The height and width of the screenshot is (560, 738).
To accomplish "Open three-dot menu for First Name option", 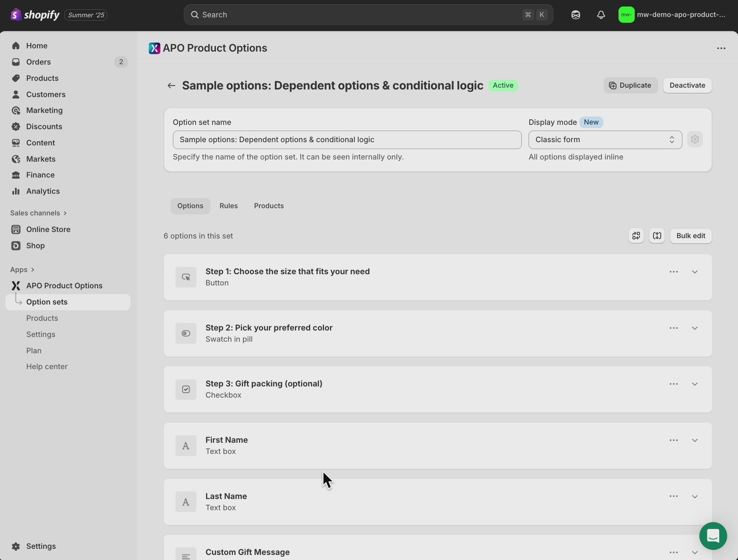I will [673, 440].
